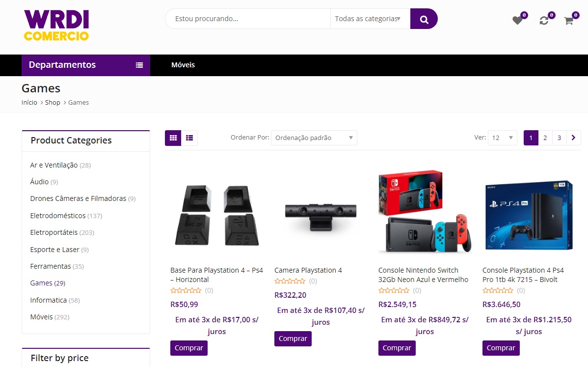The image size is (588, 367).
Task: Click the Estou procurando search field
Action: [x=248, y=19]
